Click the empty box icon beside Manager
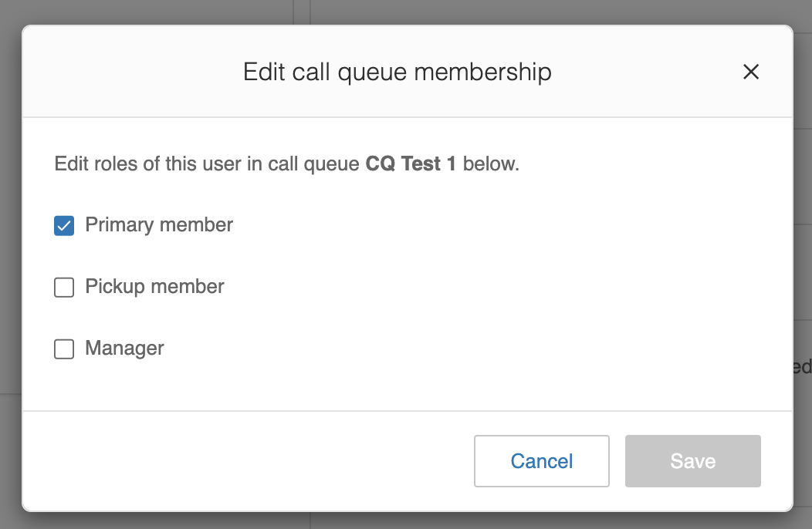 click(x=64, y=349)
